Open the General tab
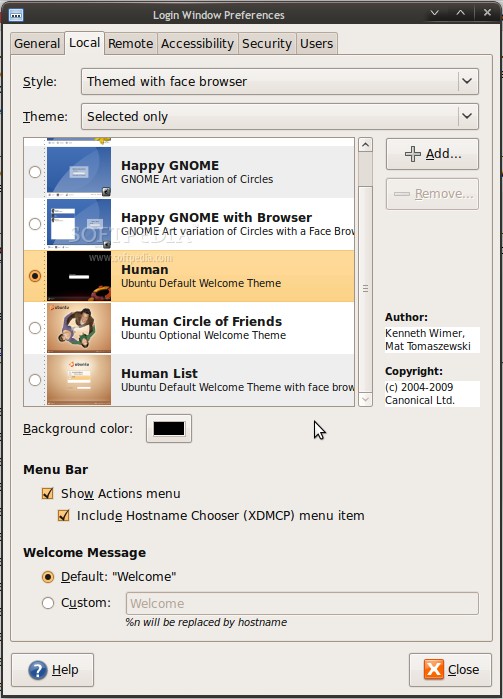 pos(37,44)
